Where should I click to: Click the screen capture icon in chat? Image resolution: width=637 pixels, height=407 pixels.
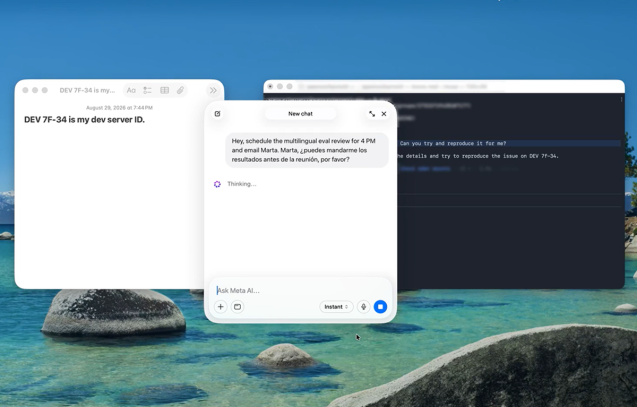238,307
